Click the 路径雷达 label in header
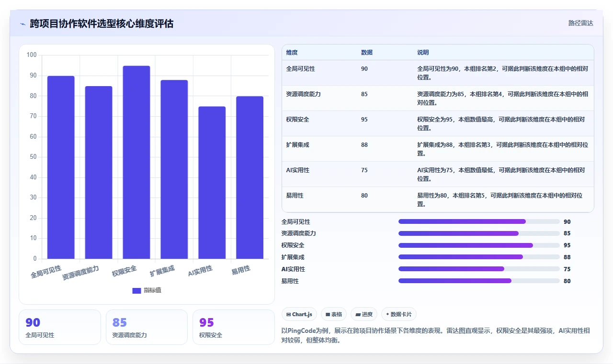This screenshot has height=364, width=613. (580, 23)
